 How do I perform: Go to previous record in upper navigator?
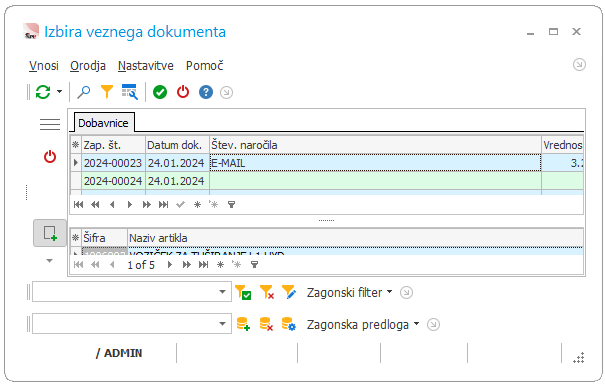click(x=112, y=205)
